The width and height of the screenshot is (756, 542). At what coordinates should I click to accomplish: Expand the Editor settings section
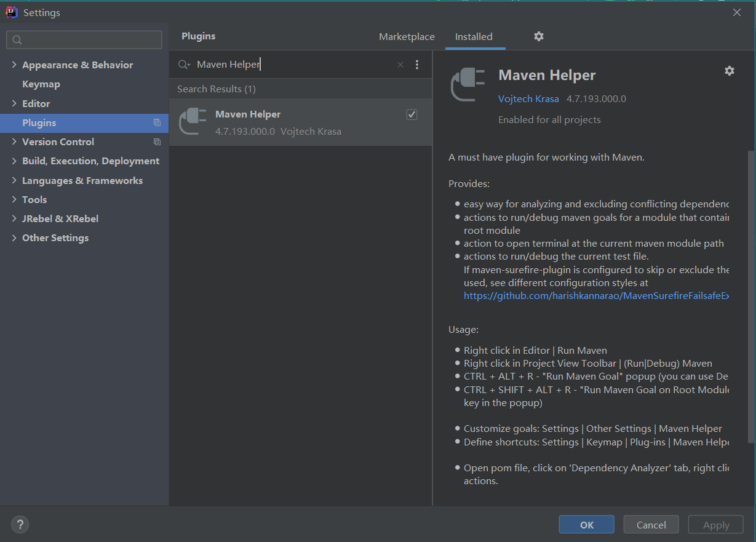coord(14,103)
